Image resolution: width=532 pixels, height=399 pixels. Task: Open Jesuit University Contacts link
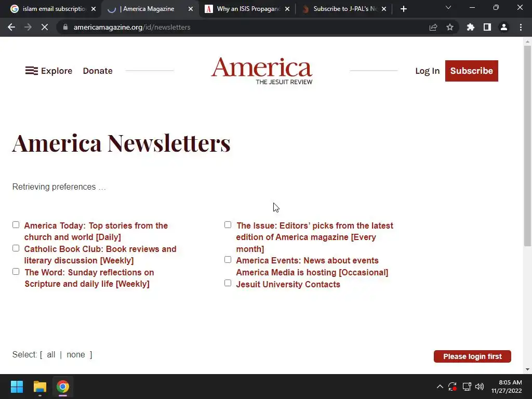pyautogui.click(x=288, y=284)
